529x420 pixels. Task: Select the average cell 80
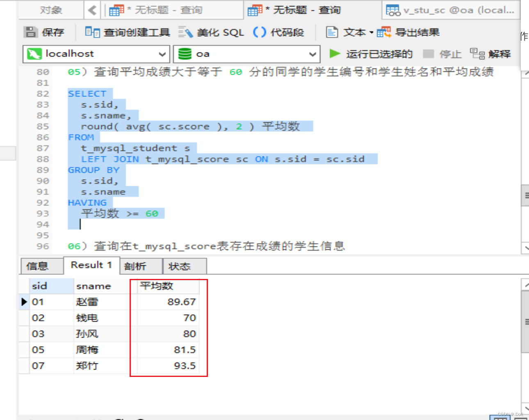(168, 334)
